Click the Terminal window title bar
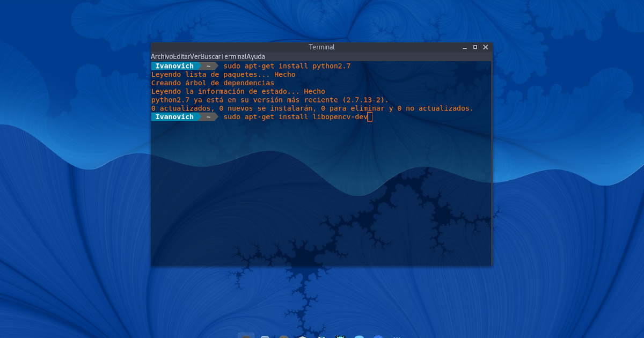The height and width of the screenshot is (338, 644). point(321,47)
